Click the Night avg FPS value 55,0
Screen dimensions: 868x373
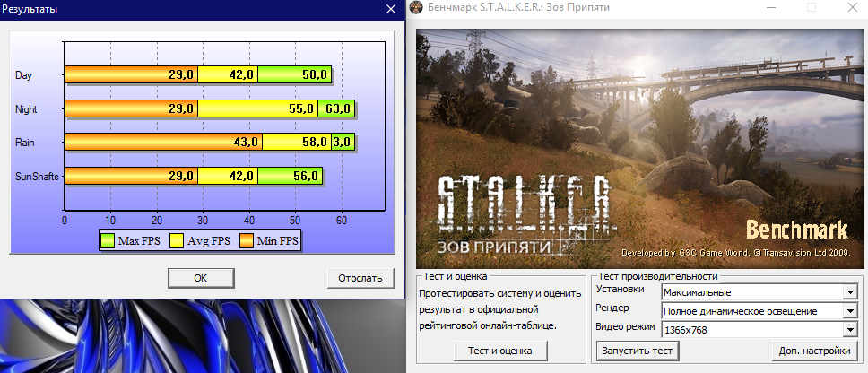pyautogui.click(x=301, y=109)
